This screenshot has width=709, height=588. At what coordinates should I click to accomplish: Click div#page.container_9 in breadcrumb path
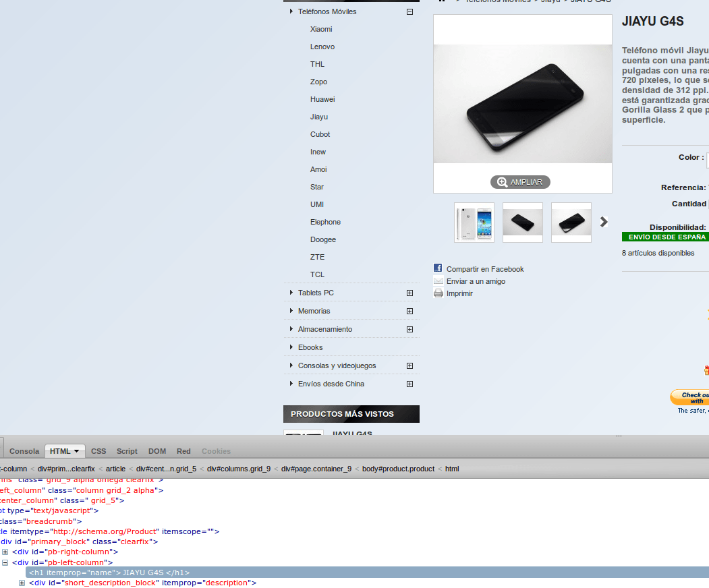(316, 469)
